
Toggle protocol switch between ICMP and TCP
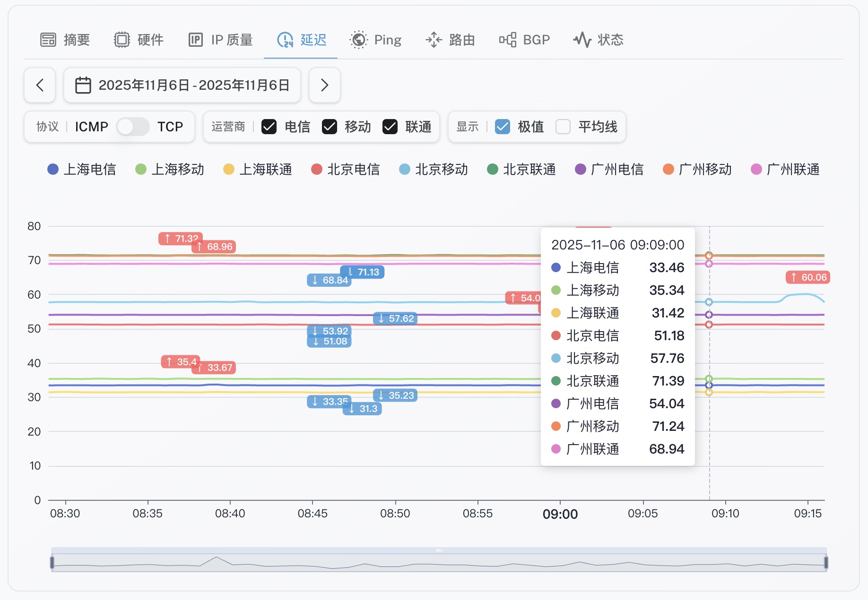[133, 127]
